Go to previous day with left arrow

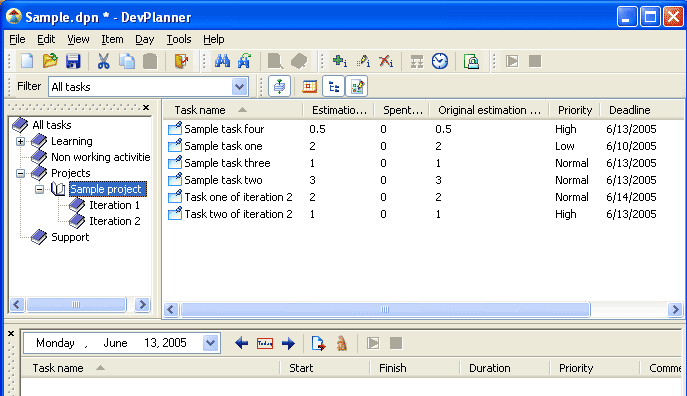[x=241, y=343]
